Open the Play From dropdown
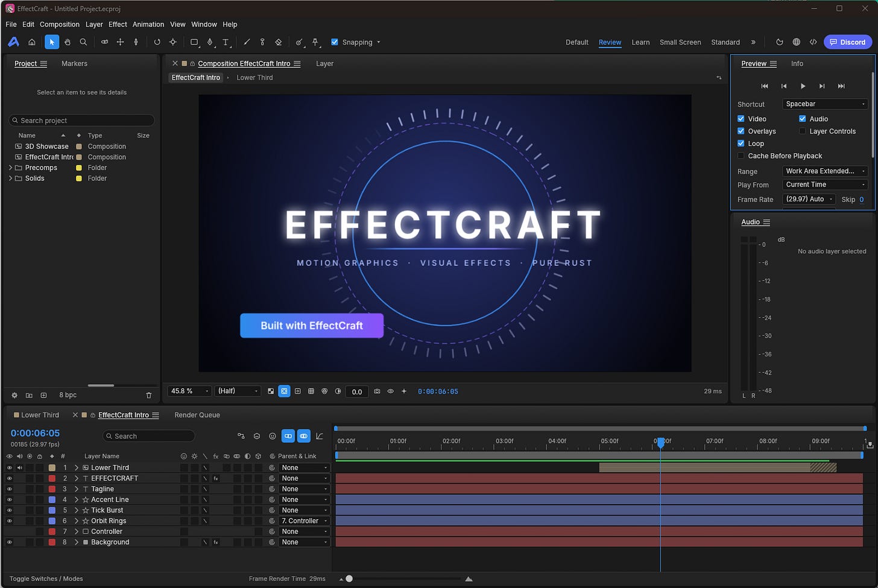 [x=825, y=185]
